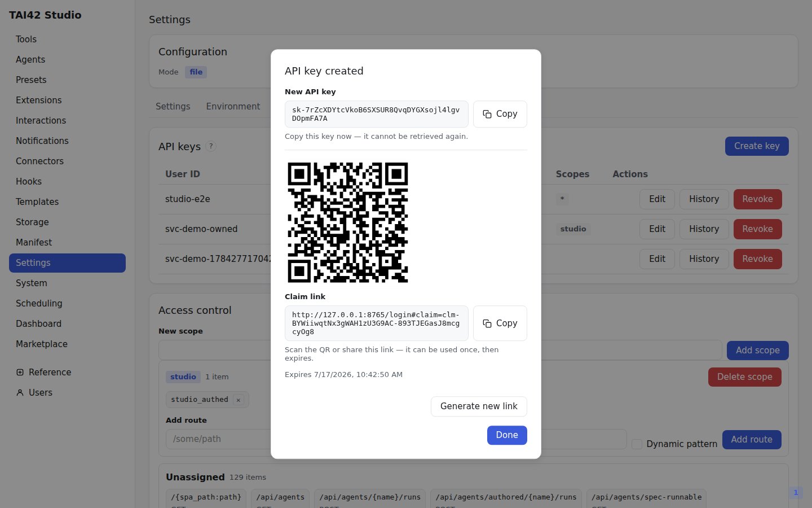Click the Delete scope button
Screen dimensions: 812x508
pyautogui.click(x=744, y=377)
